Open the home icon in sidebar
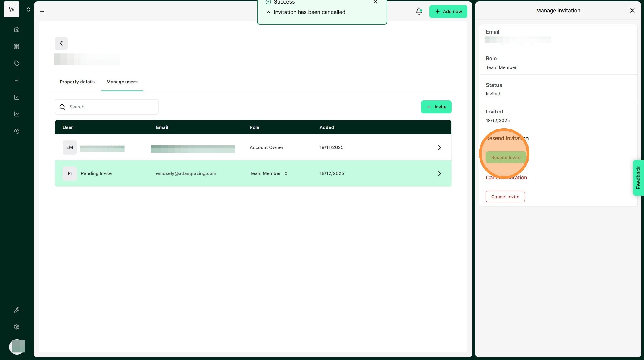 pos(17,30)
